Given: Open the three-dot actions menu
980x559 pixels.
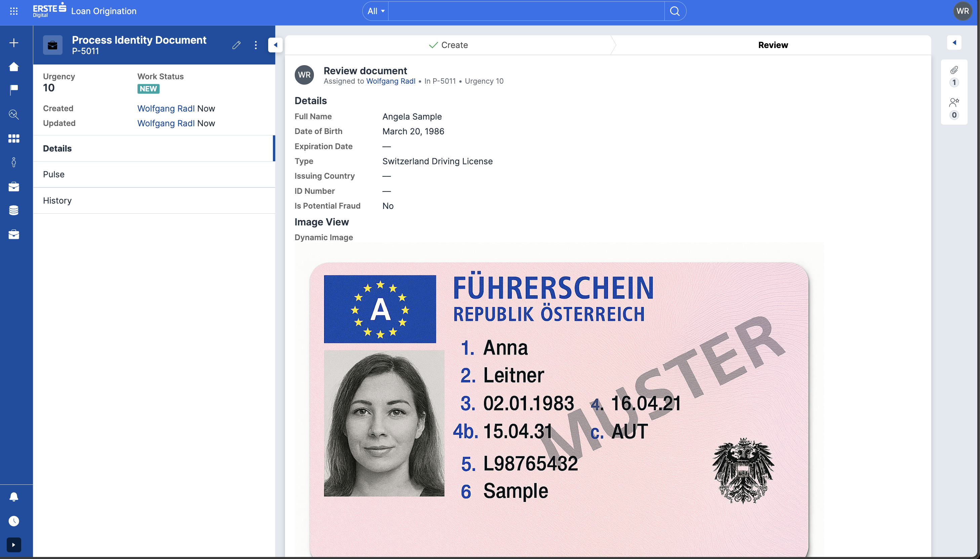Looking at the screenshot, I should 256,45.
